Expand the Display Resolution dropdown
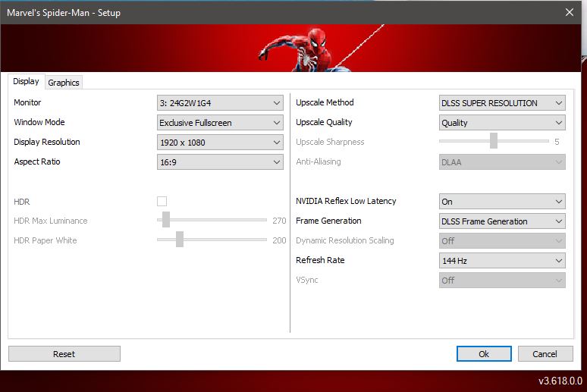This screenshot has width=587, height=392. pyautogui.click(x=220, y=143)
